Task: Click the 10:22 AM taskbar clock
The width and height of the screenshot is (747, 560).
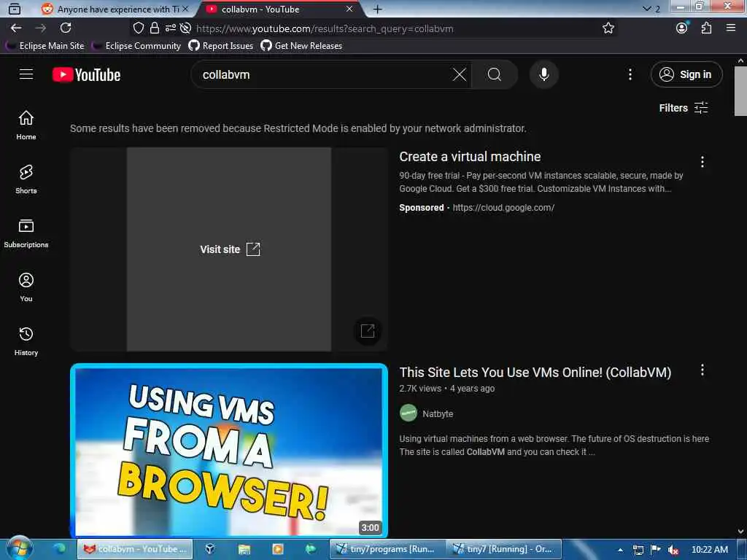Action: [709, 550]
